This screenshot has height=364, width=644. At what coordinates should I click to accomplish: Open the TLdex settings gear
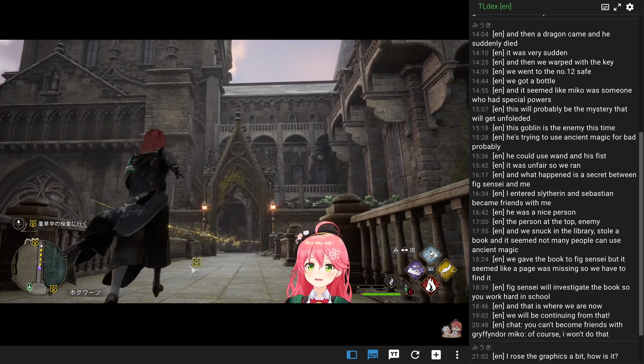pos(630,7)
